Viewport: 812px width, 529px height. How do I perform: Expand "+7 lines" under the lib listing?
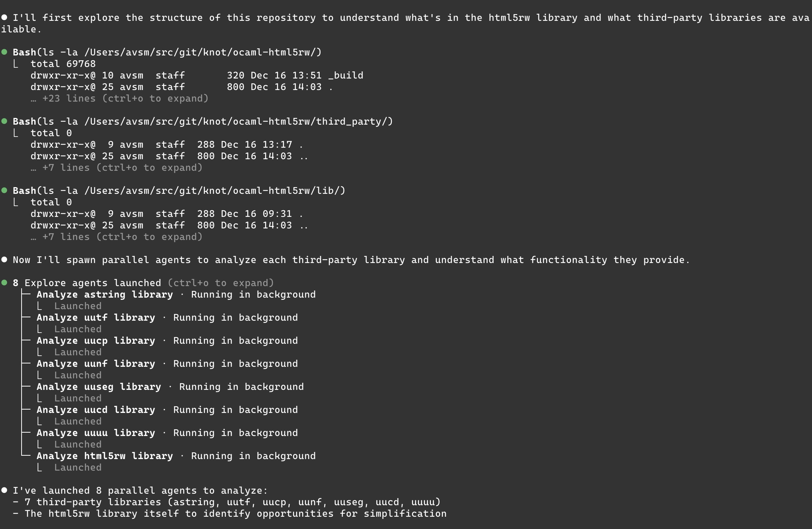116,237
